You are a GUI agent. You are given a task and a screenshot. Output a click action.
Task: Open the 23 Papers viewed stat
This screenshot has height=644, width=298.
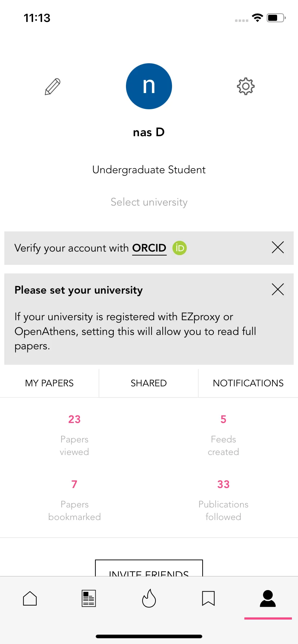[x=74, y=435]
